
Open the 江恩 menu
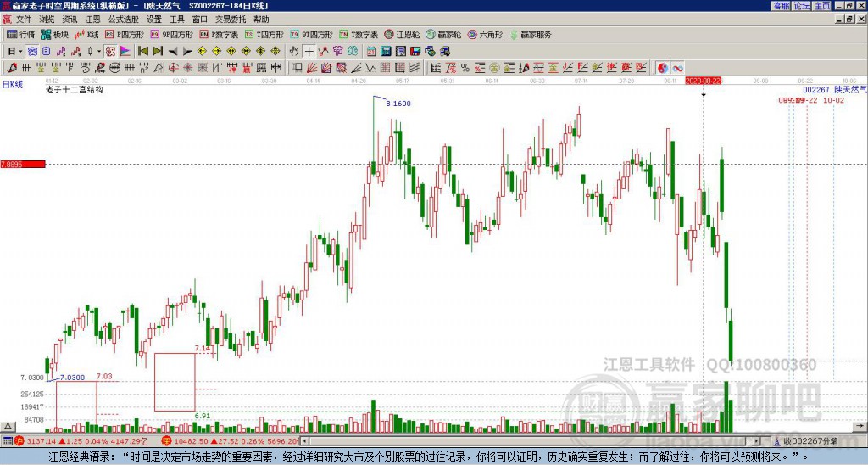pos(93,20)
